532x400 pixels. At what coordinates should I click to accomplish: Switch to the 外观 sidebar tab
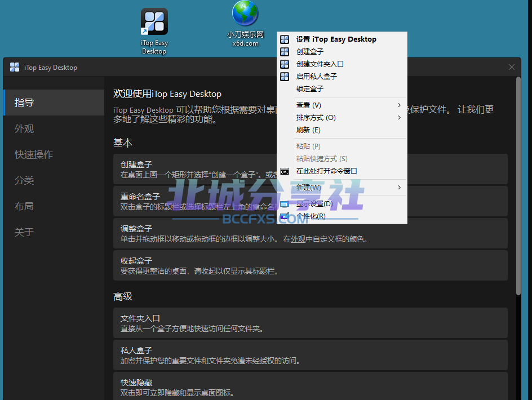(x=54, y=128)
